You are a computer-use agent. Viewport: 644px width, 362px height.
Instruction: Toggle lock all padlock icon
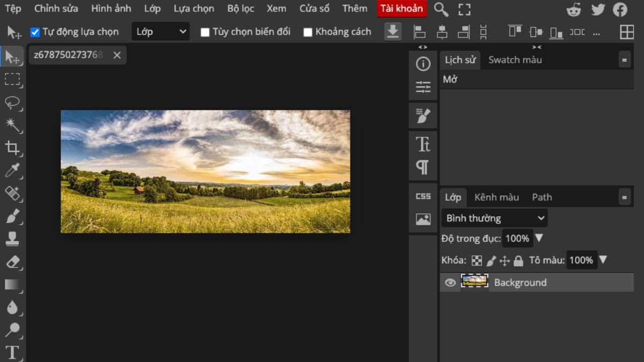coord(518,261)
